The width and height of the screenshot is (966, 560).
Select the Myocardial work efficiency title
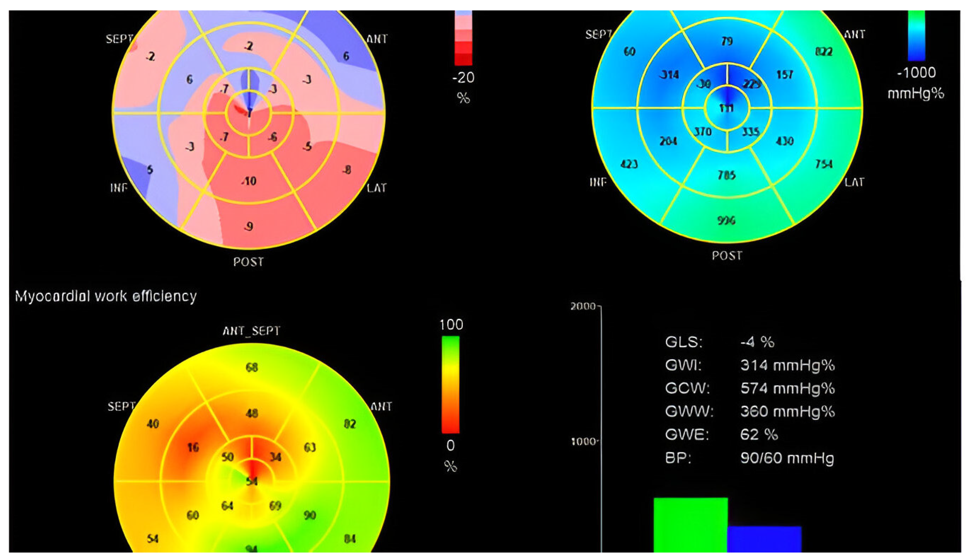tap(106, 296)
